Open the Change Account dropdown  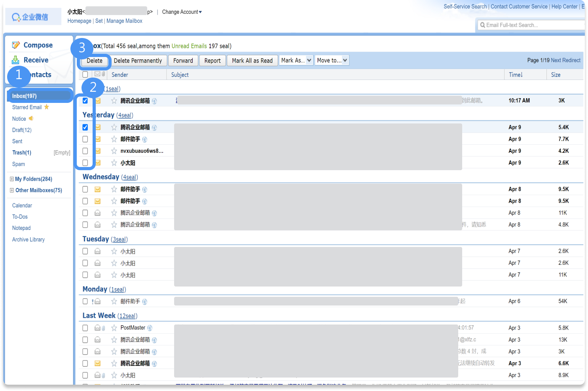pyautogui.click(x=182, y=12)
